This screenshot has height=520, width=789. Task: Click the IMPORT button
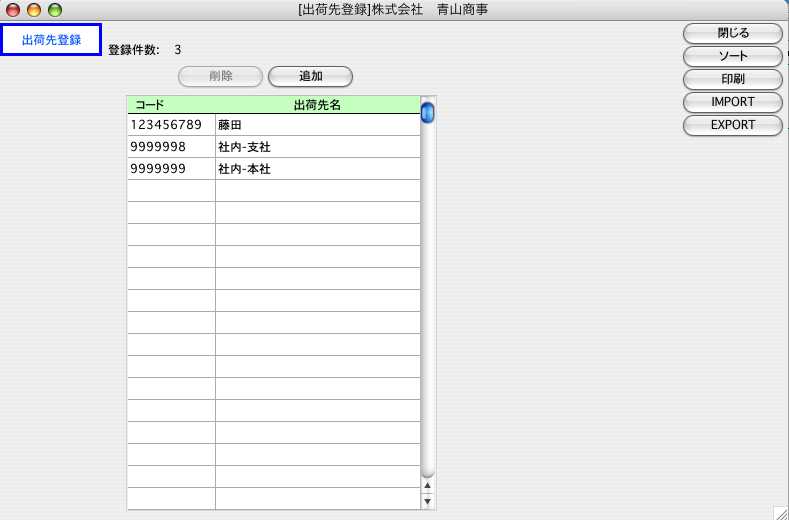click(732, 102)
